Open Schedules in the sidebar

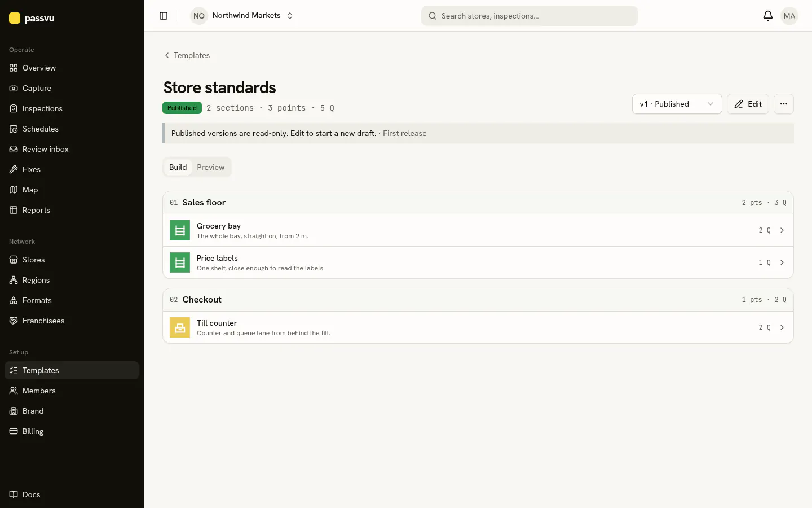click(72, 129)
